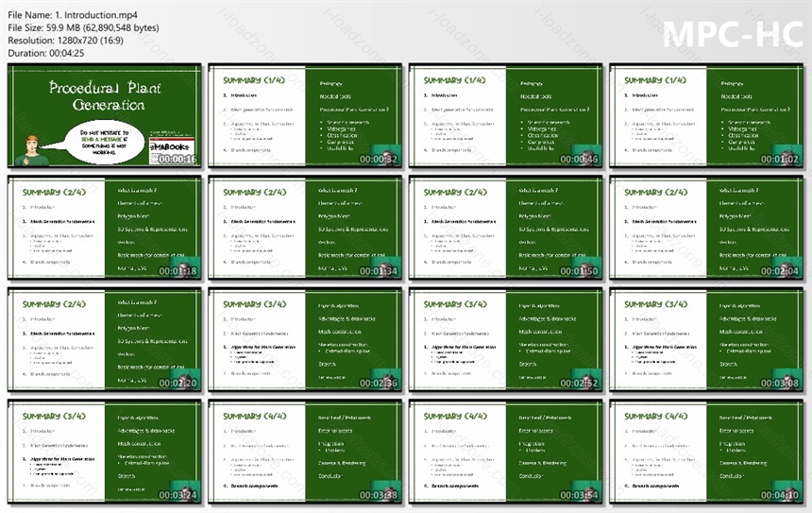Select the frame at 00:02:04
This screenshot has width=812, height=513.
click(706, 228)
